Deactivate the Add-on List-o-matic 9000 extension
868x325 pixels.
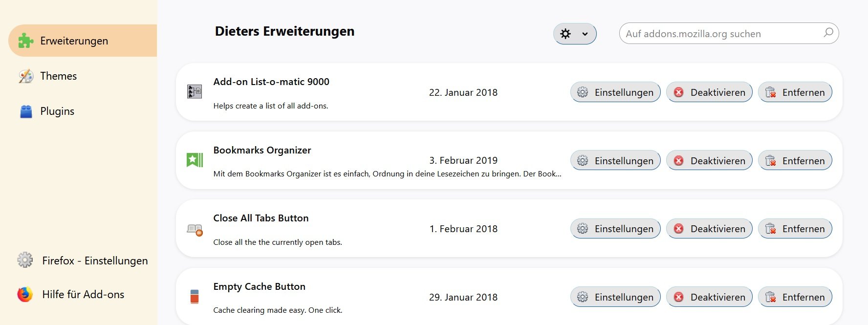[709, 92]
